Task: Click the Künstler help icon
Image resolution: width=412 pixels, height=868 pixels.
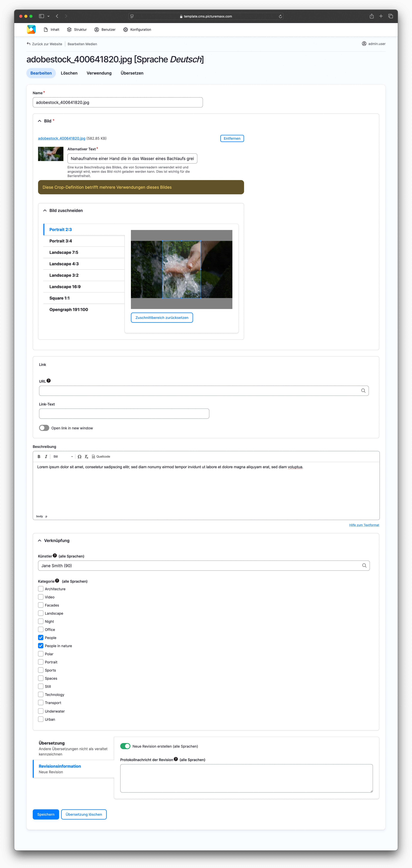Action: tap(55, 556)
